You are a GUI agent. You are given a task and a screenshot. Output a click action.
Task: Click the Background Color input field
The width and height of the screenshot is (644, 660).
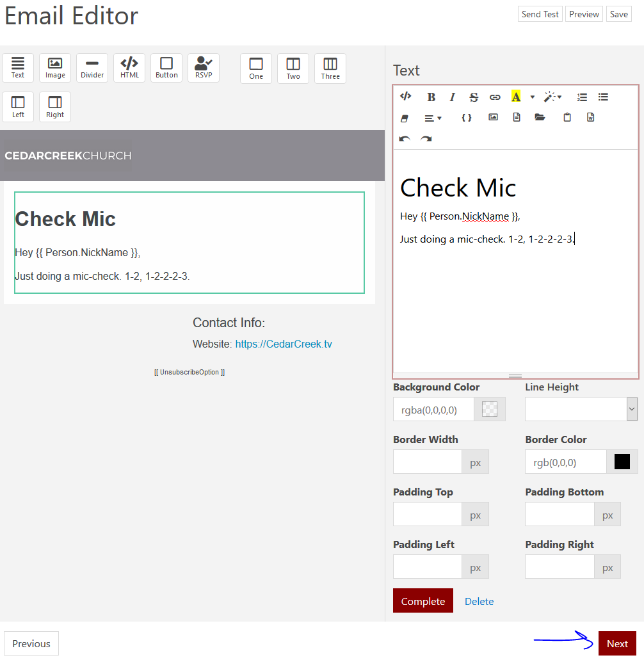click(x=433, y=409)
